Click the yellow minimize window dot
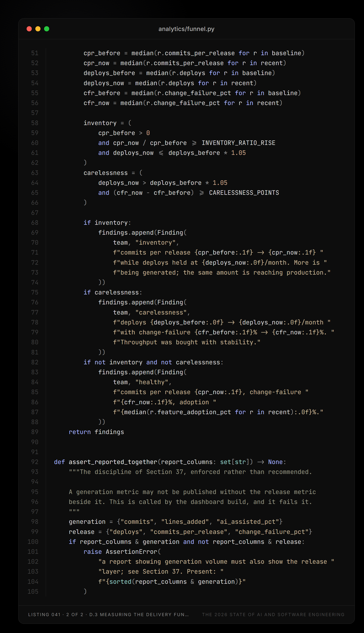 click(x=38, y=29)
